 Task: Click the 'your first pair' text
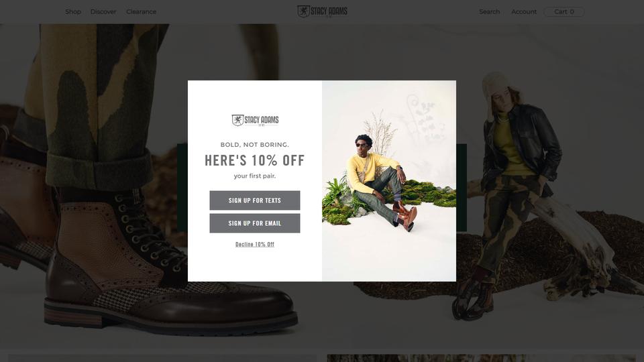click(255, 176)
